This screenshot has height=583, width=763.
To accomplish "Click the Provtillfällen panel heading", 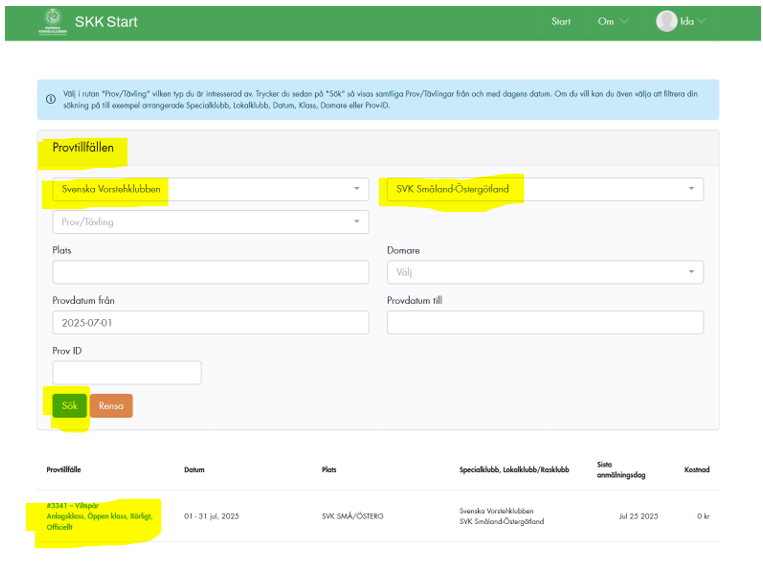I will [x=83, y=147].
